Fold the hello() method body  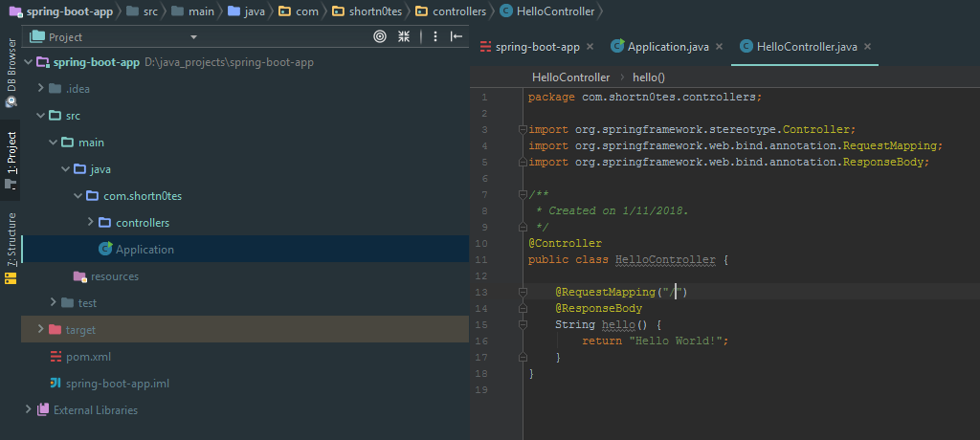coord(522,324)
